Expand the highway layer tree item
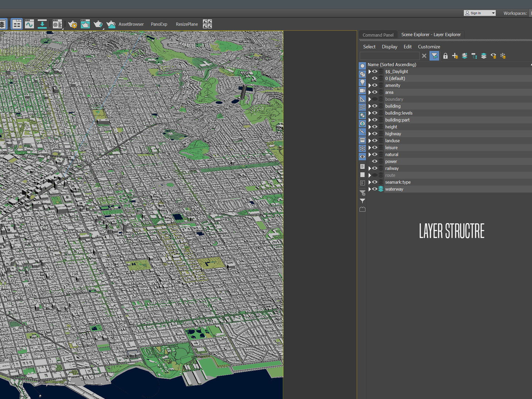Viewport: 532px width, 399px height. click(370, 133)
